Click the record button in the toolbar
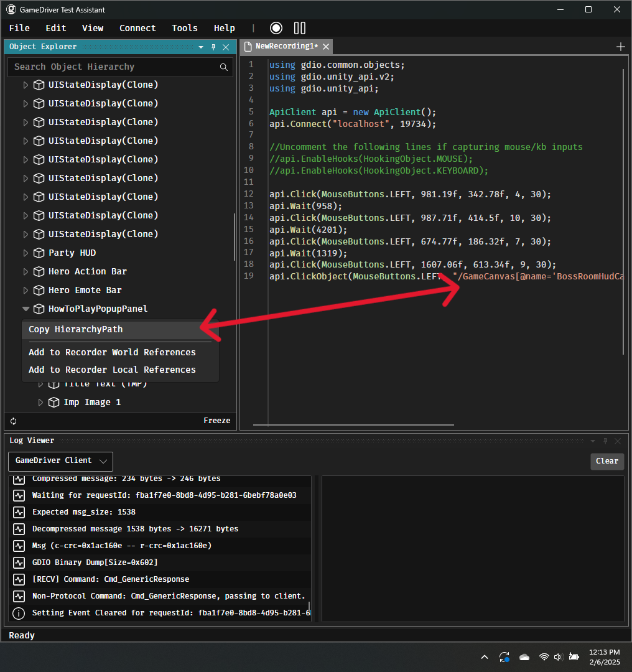 (276, 28)
